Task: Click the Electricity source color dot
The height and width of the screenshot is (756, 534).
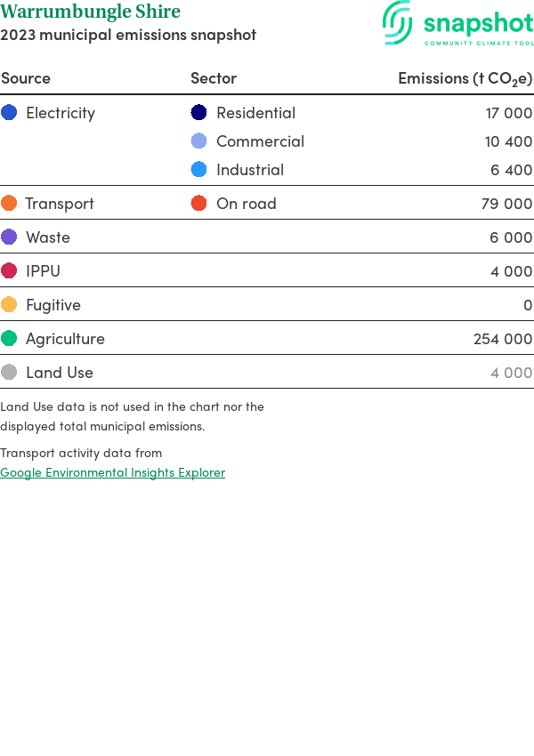Action: pos(9,113)
